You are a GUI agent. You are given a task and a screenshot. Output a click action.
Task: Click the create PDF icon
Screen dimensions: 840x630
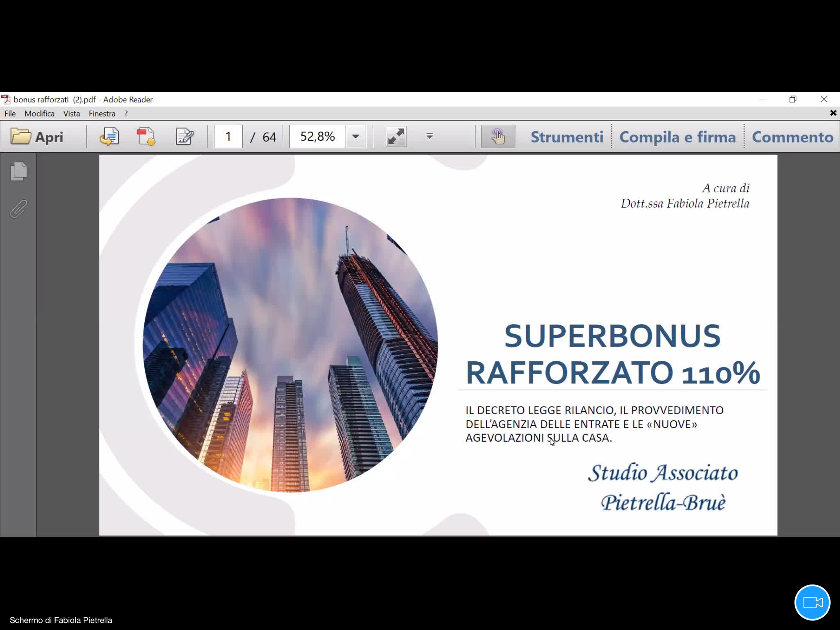click(x=146, y=137)
